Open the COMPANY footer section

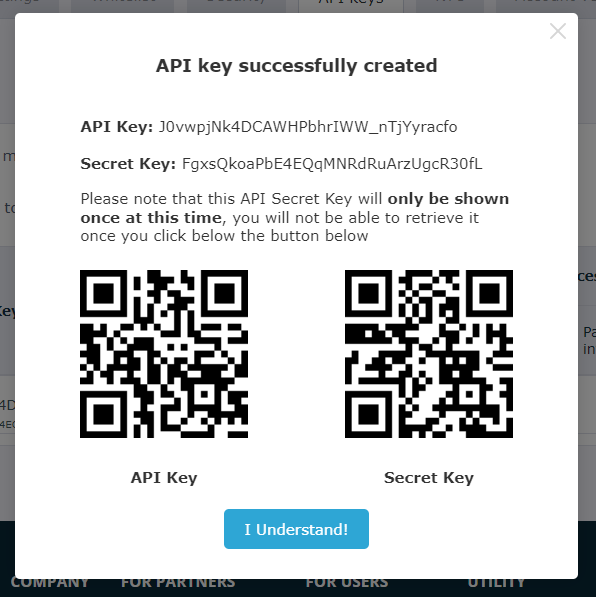tap(50, 582)
